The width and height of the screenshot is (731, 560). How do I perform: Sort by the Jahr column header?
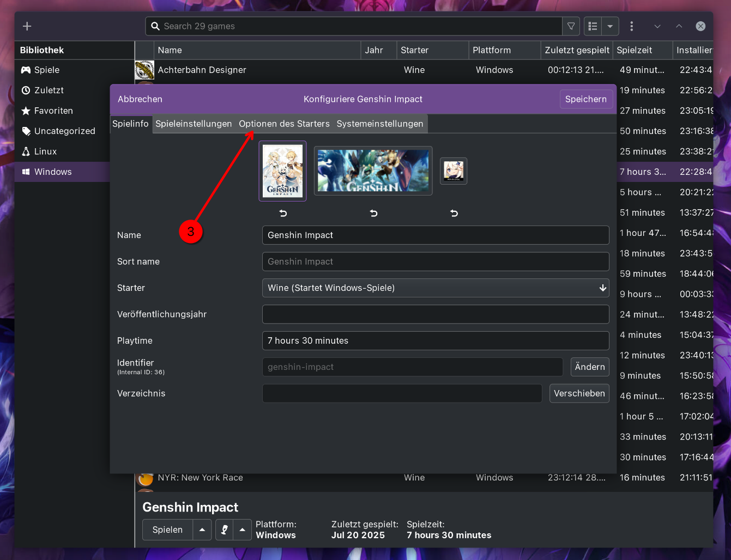point(379,50)
